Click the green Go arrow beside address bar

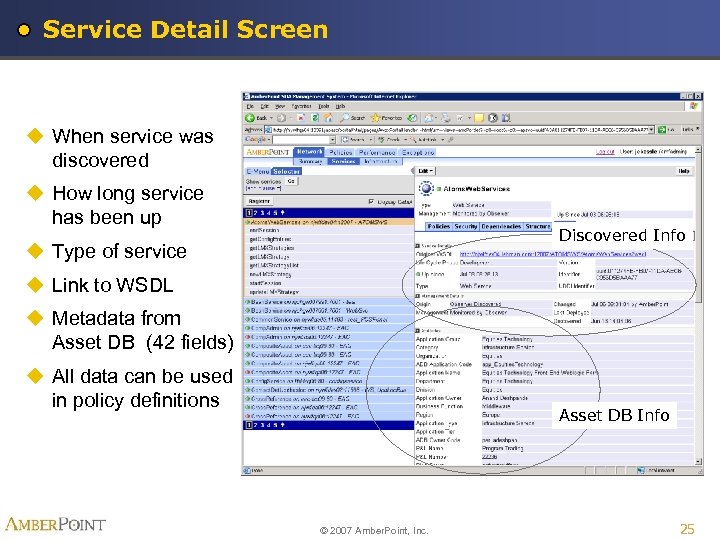pyautogui.click(x=662, y=129)
